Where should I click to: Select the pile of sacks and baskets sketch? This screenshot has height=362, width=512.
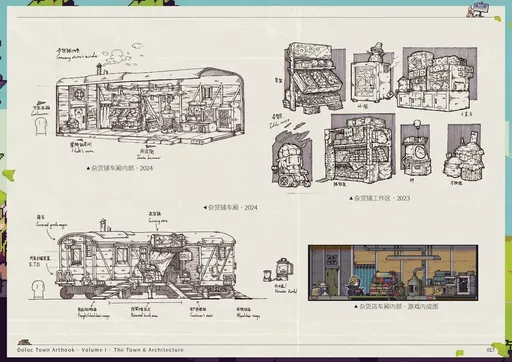coord(464,152)
